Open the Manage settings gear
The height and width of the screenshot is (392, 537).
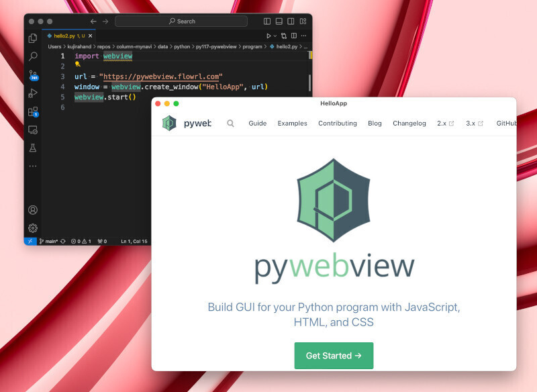tap(32, 228)
